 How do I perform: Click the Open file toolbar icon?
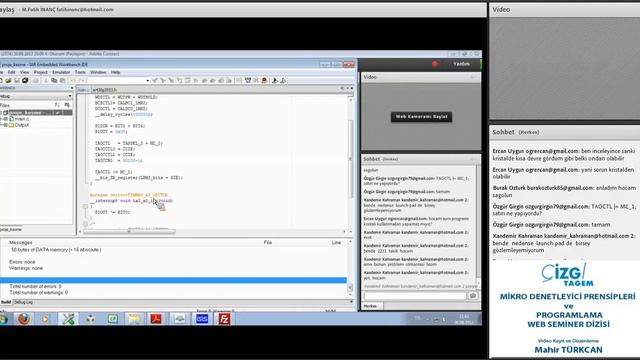pyautogui.click(x=8, y=81)
